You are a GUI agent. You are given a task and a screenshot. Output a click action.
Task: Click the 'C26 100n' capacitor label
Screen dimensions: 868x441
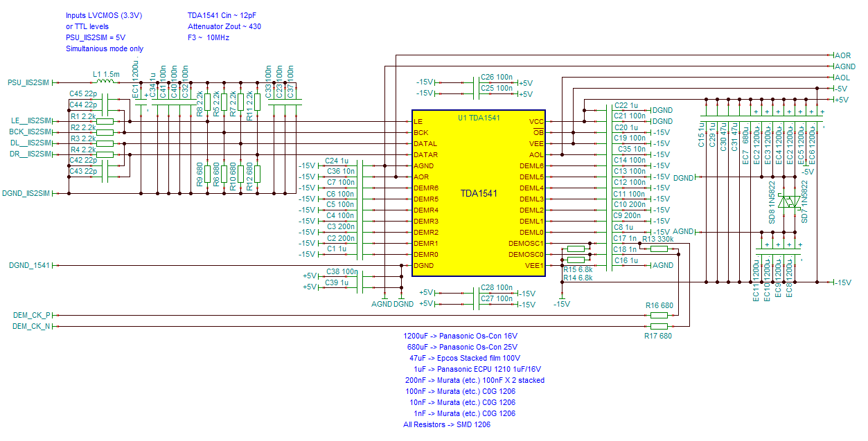pyautogui.click(x=497, y=78)
